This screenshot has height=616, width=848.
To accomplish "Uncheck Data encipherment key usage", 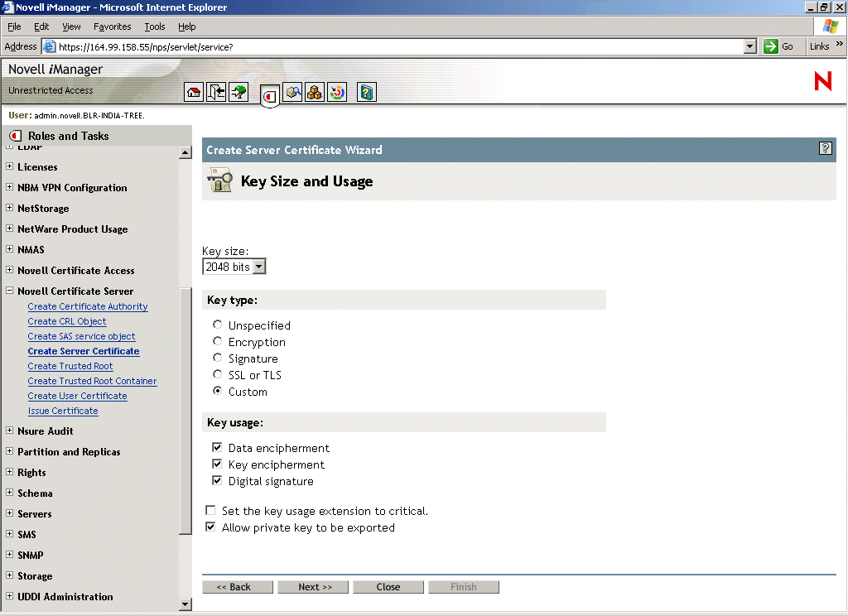I will tap(217, 447).
